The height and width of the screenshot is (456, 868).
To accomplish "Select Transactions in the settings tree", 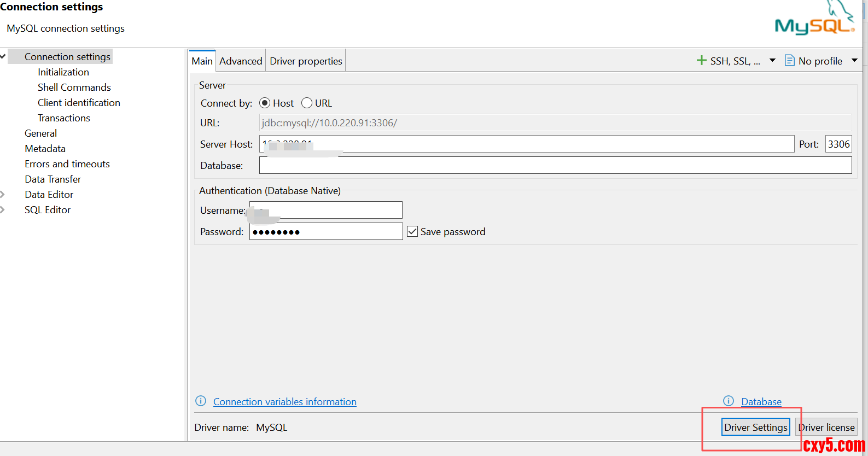I will (64, 118).
